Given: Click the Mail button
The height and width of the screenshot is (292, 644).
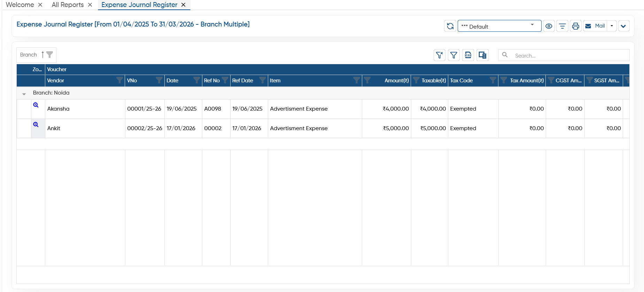Looking at the screenshot, I should coord(595,26).
